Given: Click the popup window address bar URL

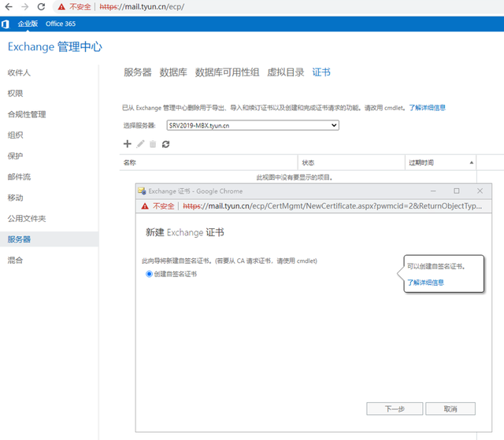Looking at the screenshot, I should 332,206.
